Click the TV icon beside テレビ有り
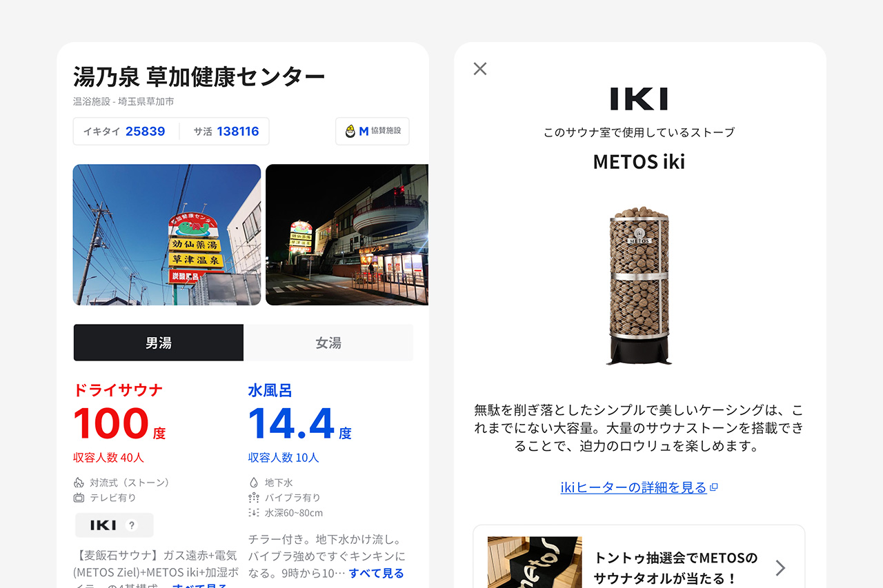This screenshot has width=883, height=588. pyautogui.click(x=79, y=498)
